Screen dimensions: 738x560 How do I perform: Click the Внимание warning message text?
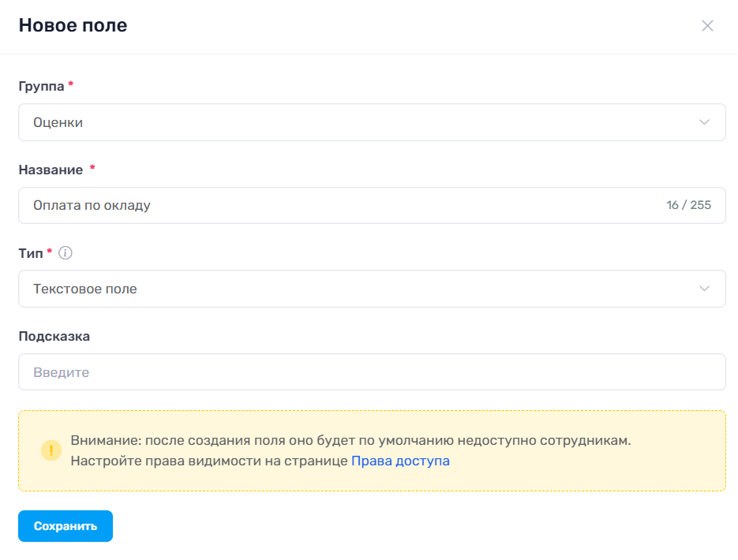tap(350, 450)
